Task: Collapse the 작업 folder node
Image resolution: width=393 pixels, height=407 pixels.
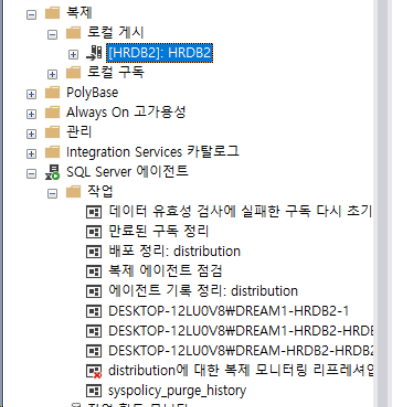Action: click(x=52, y=194)
